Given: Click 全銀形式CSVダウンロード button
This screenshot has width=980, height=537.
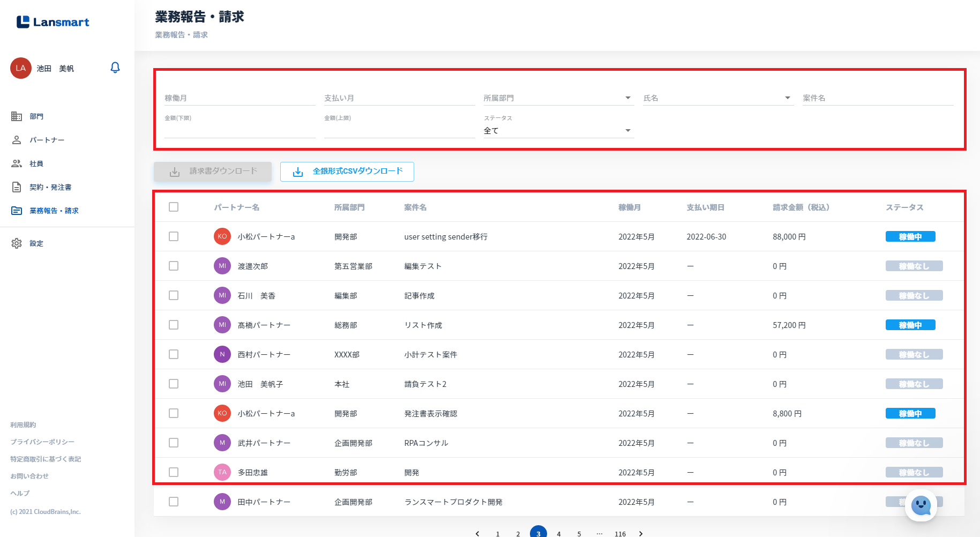Looking at the screenshot, I should tap(347, 171).
